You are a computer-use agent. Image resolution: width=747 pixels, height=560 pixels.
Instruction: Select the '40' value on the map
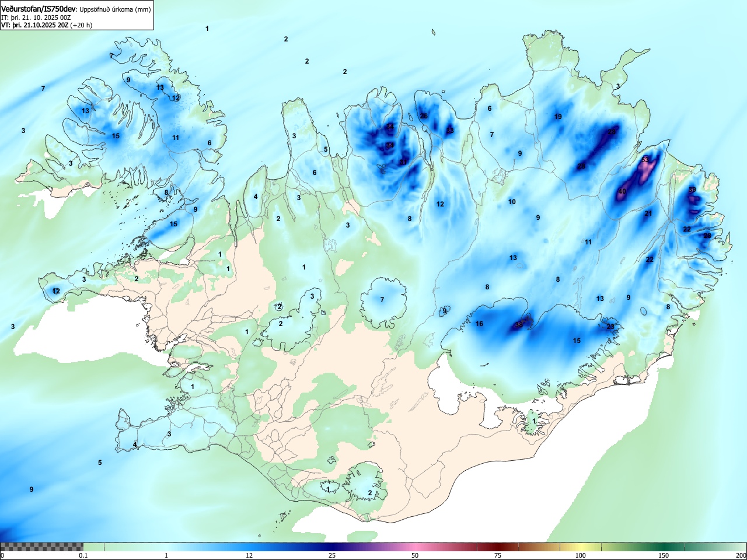tap(622, 191)
